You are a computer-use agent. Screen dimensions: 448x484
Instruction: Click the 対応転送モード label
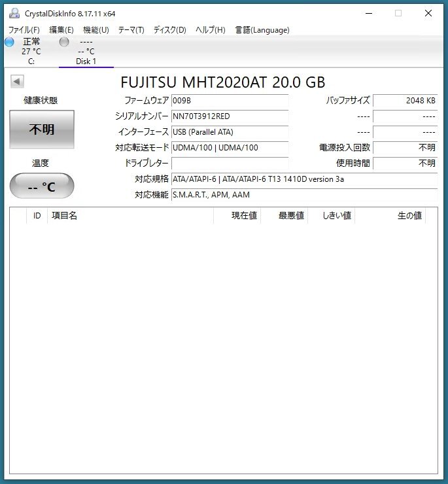[x=142, y=148]
